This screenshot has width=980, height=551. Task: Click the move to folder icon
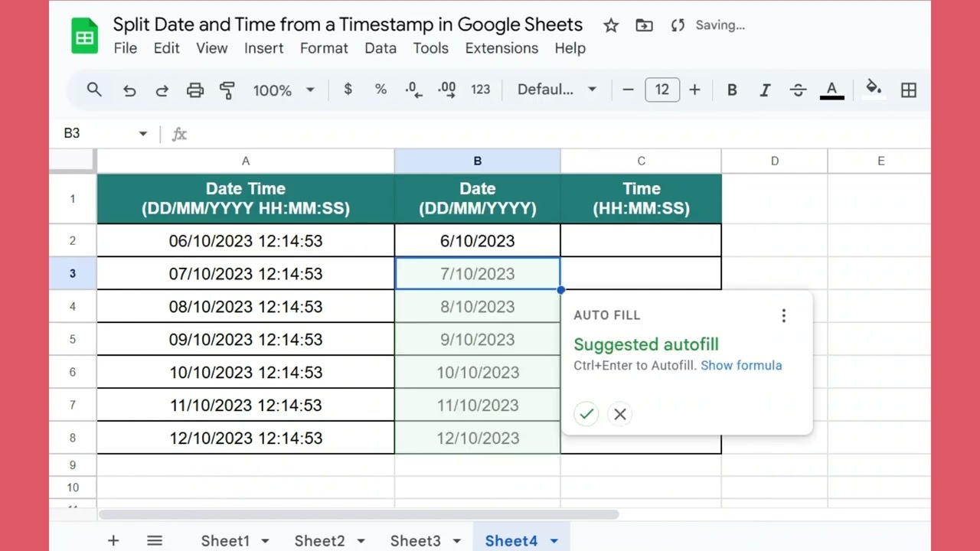[x=644, y=25]
